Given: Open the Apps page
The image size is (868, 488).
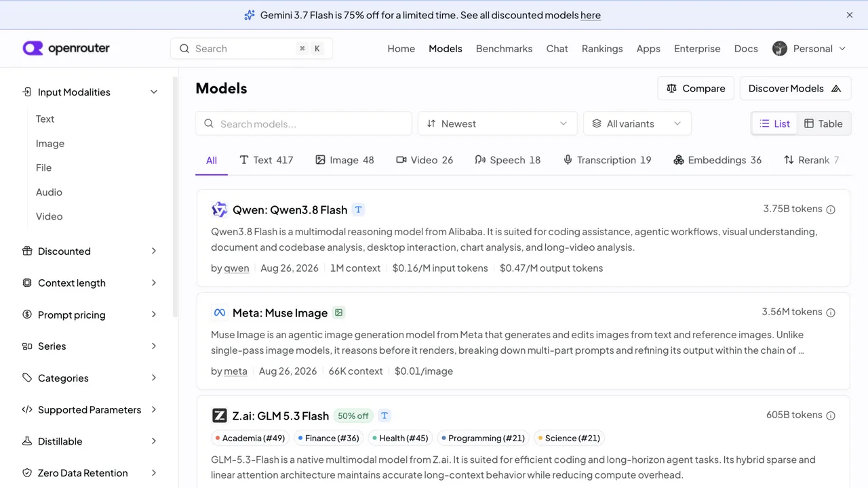Looking at the screenshot, I should [x=648, y=49].
